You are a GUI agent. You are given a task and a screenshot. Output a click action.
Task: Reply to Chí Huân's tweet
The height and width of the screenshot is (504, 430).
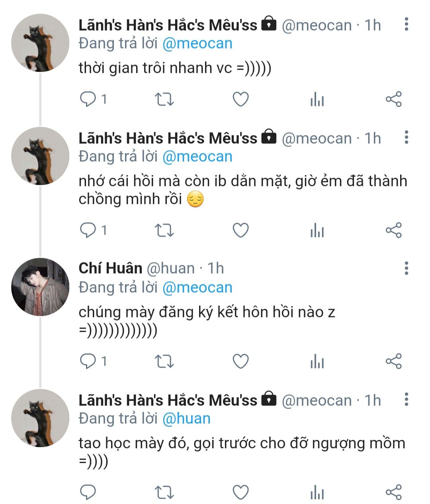point(88,361)
